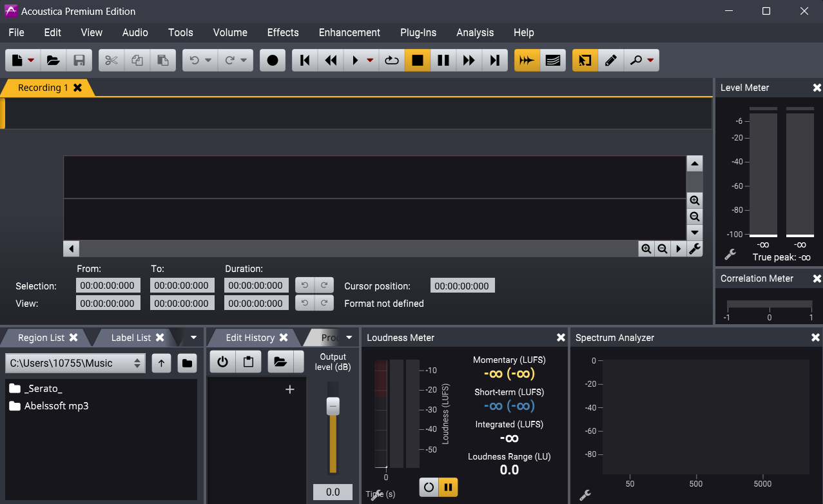Rewind the audio playback

pos(331,61)
